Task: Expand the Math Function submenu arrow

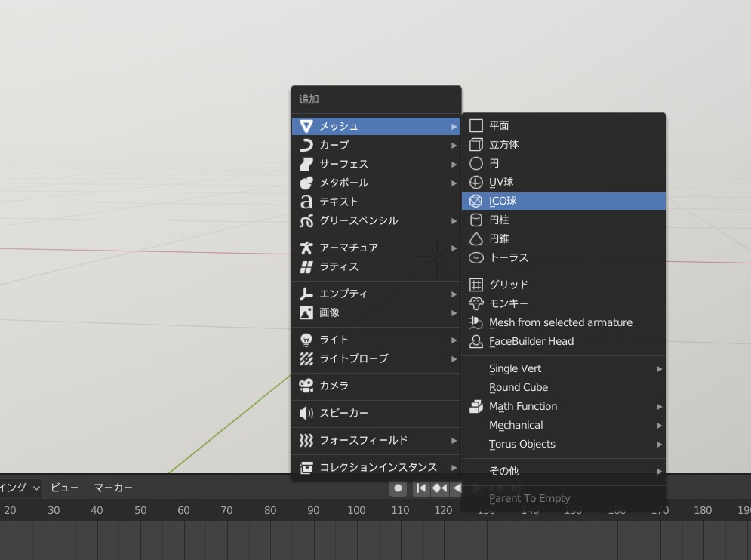Action: 659,406
